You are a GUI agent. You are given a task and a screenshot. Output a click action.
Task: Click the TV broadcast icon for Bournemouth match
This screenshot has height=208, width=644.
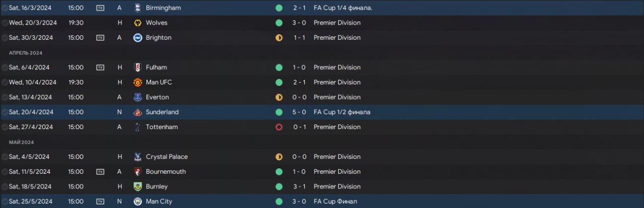tap(100, 172)
